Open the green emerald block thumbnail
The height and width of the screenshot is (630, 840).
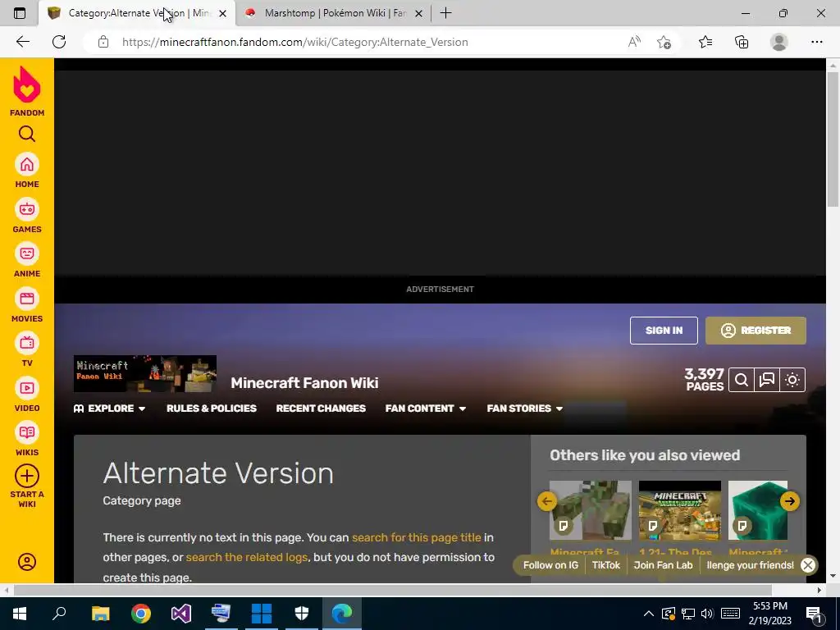click(x=757, y=510)
